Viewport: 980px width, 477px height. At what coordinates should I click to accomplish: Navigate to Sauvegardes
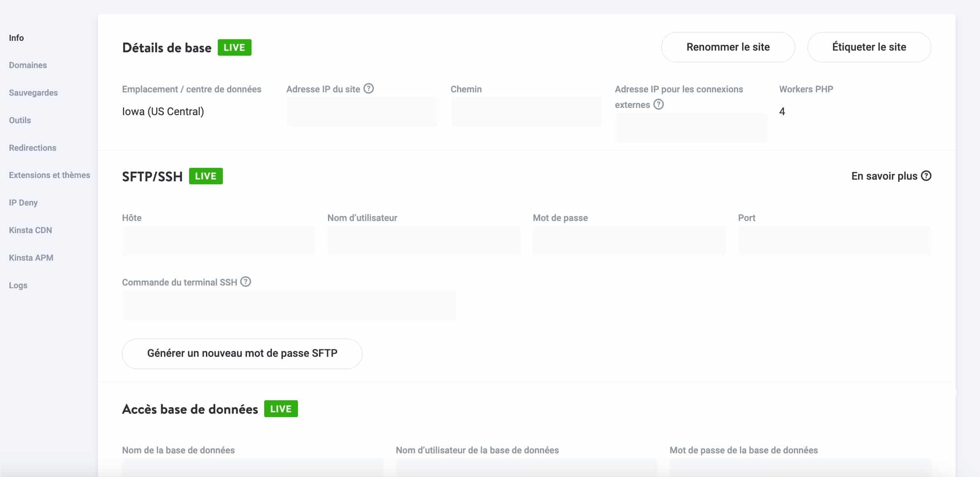click(x=33, y=92)
